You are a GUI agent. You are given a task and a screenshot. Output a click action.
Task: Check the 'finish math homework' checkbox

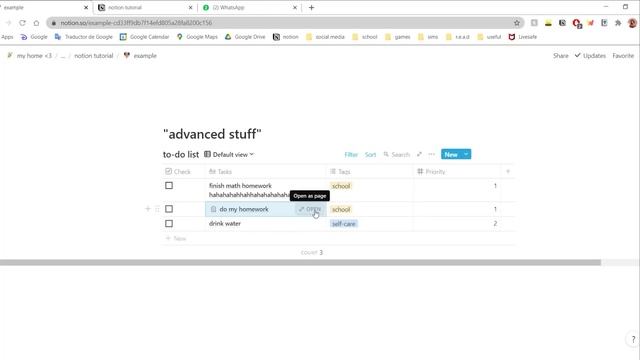pyautogui.click(x=169, y=186)
